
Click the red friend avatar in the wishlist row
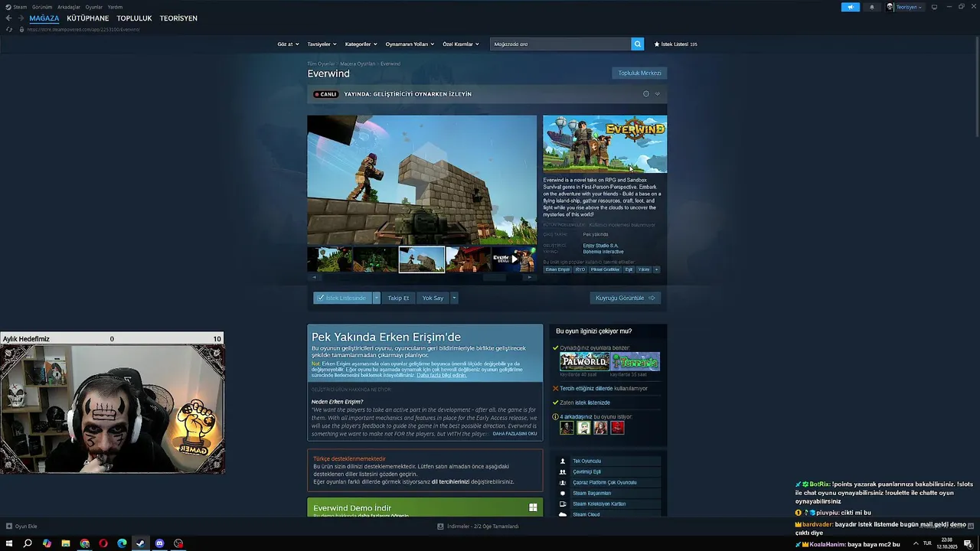(x=617, y=428)
